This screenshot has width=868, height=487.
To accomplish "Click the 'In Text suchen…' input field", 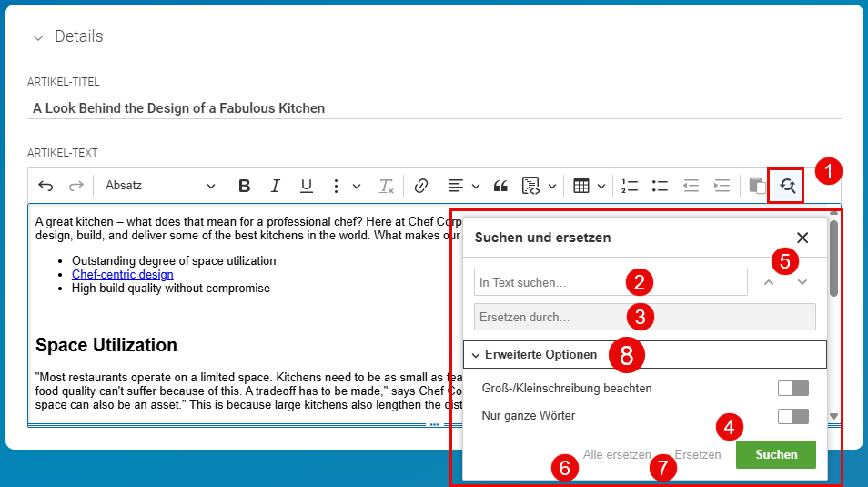I will 611,282.
